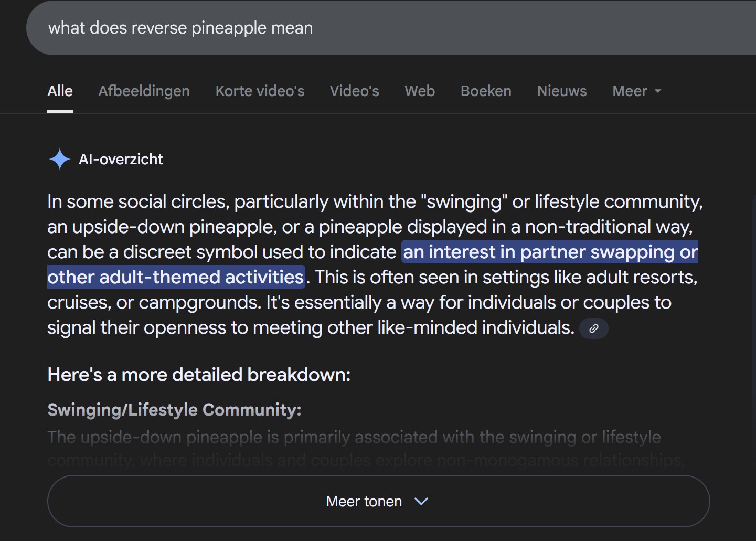Switch to the Afbeeldingen tab

click(144, 91)
